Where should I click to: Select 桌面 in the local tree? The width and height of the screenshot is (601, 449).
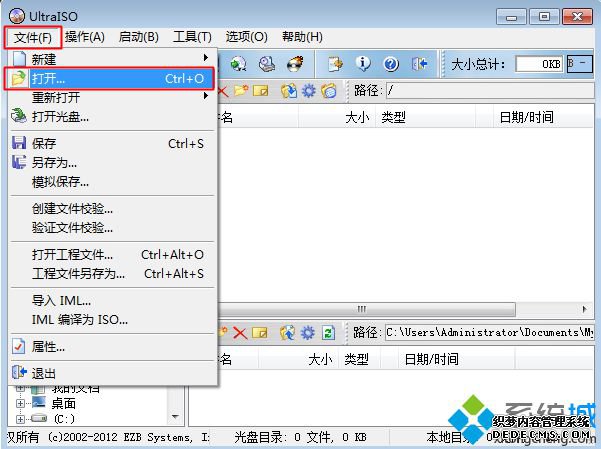point(64,403)
